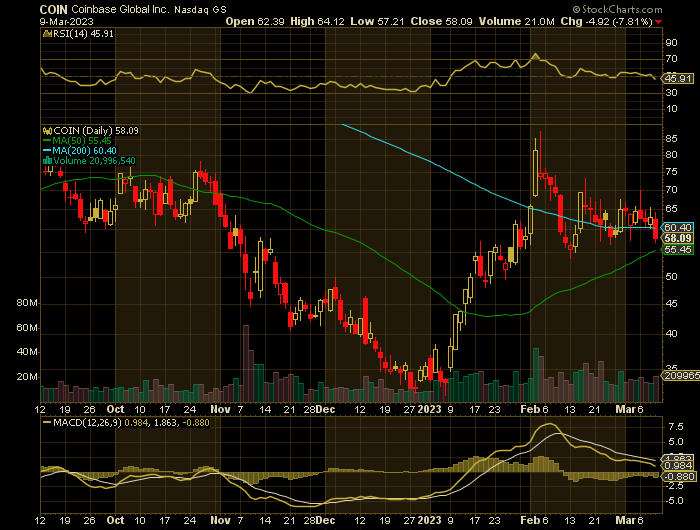Click Nov on the axis under the volume bars
This screenshot has width=700, height=530.
coord(220,409)
